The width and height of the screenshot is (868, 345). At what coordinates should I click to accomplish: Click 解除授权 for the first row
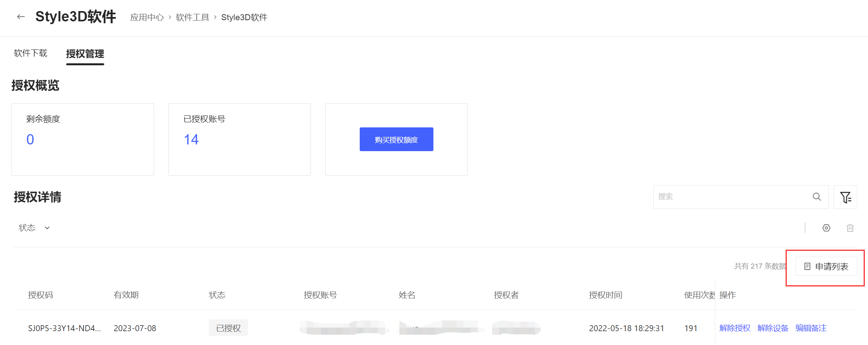pos(734,328)
